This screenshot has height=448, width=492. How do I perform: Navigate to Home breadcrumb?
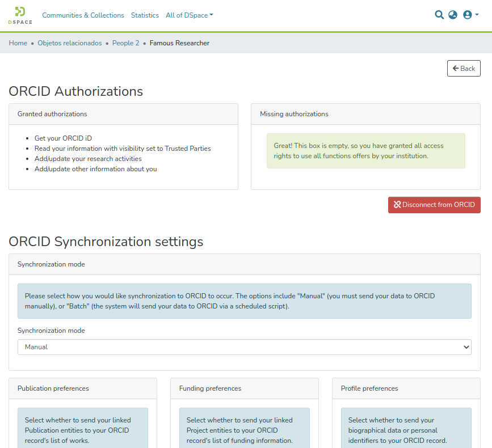point(18,43)
